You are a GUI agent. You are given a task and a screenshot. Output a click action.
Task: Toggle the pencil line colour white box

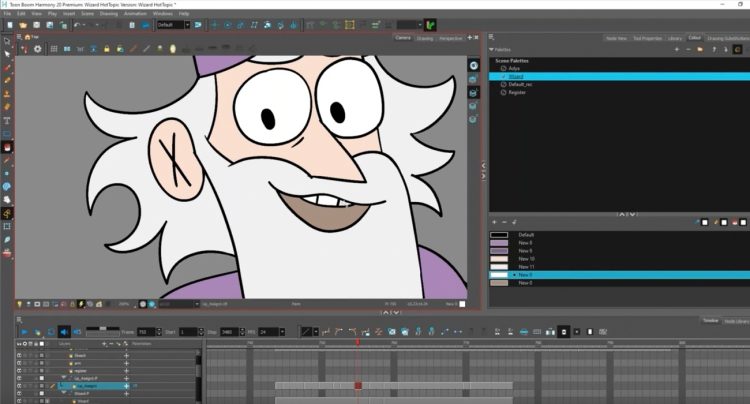pyautogui.click(x=724, y=222)
